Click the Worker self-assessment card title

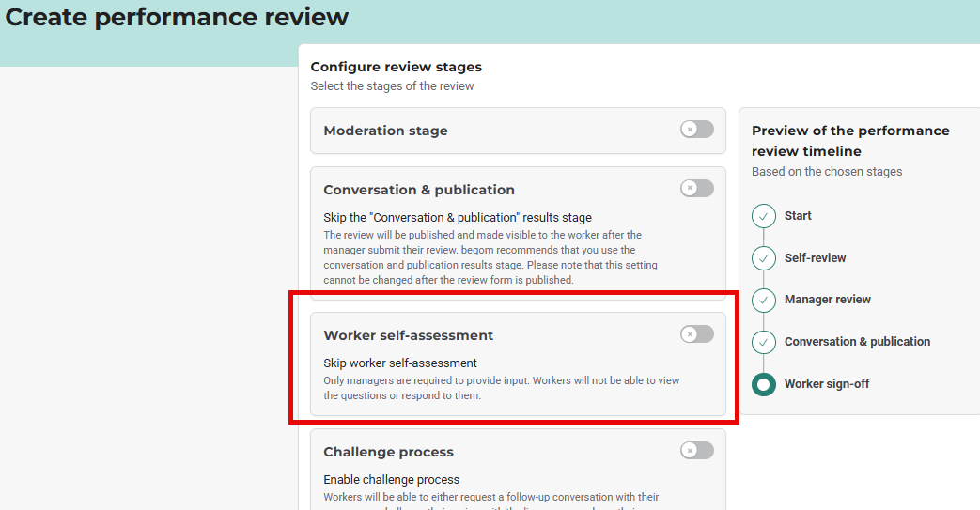pyautogui.click(x=408, y=335)
